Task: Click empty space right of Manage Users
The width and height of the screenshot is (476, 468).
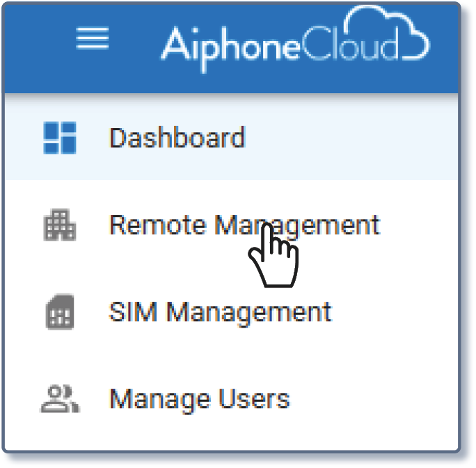Action: (376, 399)
